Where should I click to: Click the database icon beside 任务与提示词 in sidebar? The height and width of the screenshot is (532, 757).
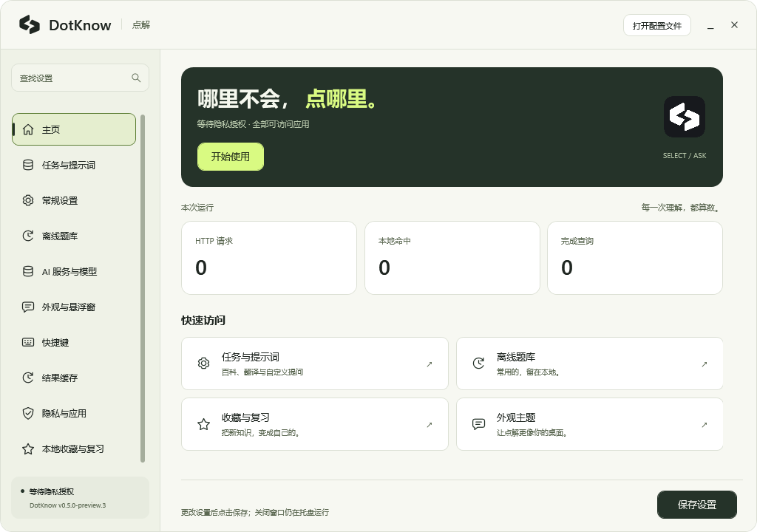(x=28, y=165)
